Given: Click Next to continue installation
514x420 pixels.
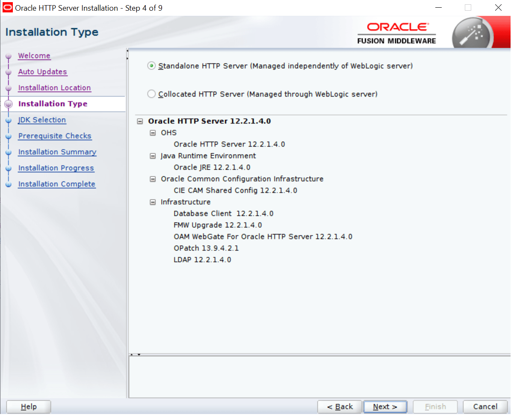Looking at the screenshot, I should (385, 406).
